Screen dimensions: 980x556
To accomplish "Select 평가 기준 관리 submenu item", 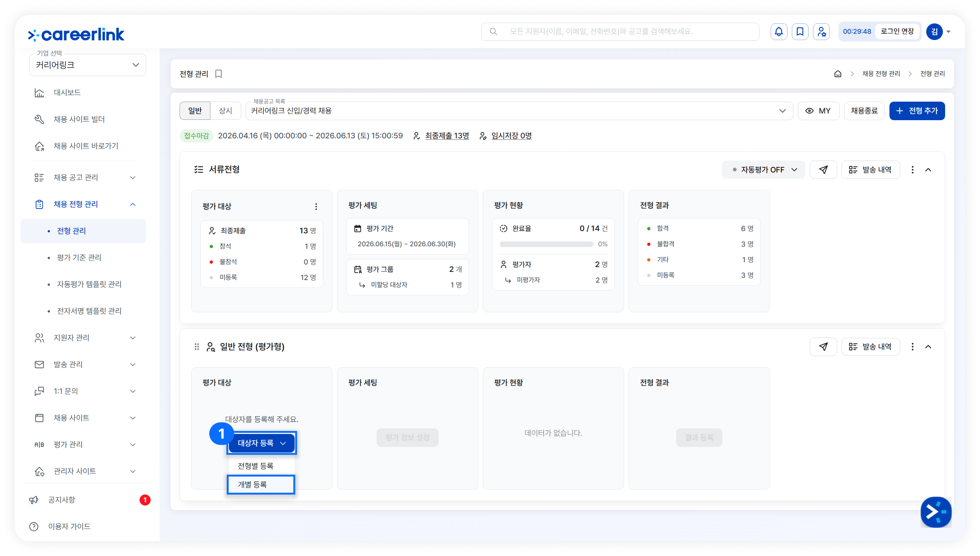I will [83, 258].
